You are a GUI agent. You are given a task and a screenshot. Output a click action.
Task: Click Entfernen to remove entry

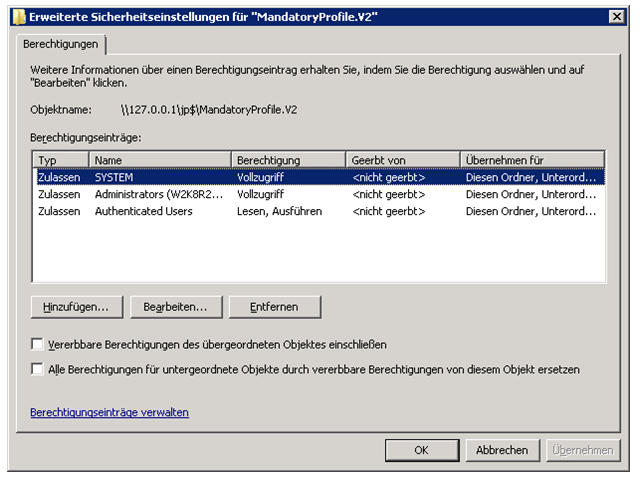click(x=275, y=306)
